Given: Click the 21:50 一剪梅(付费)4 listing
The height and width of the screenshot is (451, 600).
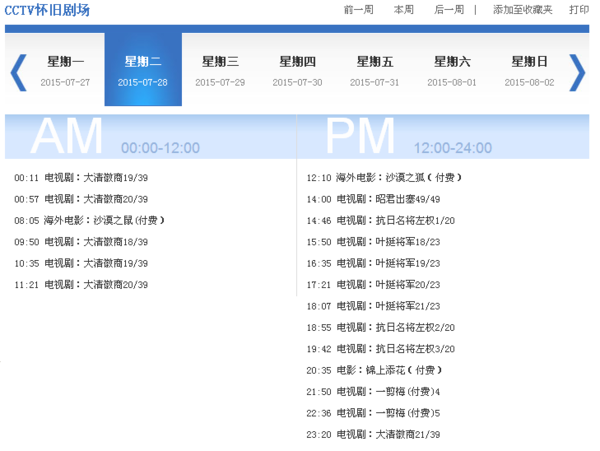Looking at the screenshot, I should pyautogui.click(x=373, y=392).
